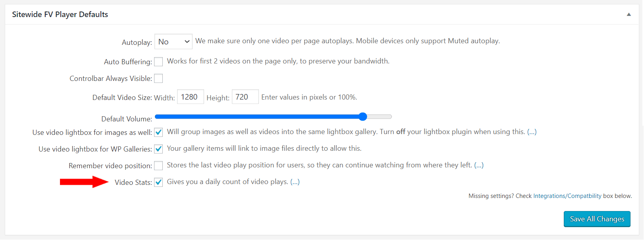644x240 pixels.
Task: Click the Auto Buffering label text
Action: pyautogui.click(x=128, y=61)
